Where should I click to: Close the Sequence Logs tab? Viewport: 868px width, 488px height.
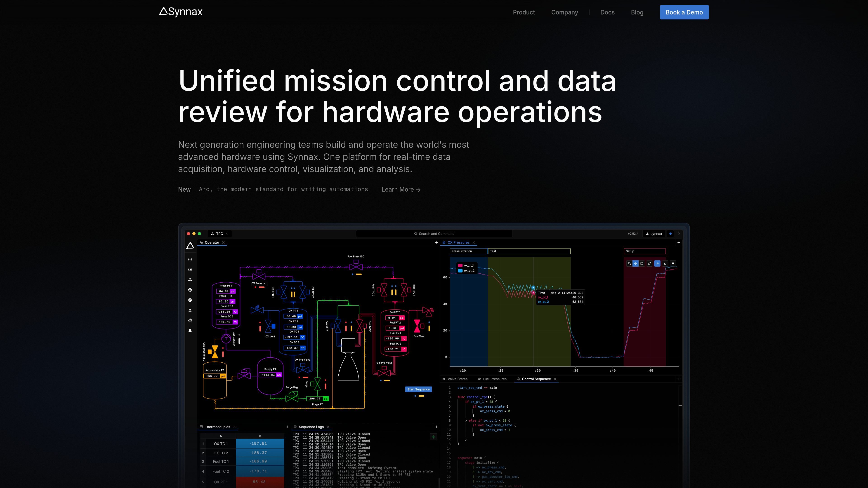pyautogui.click(x=328, y=427)
